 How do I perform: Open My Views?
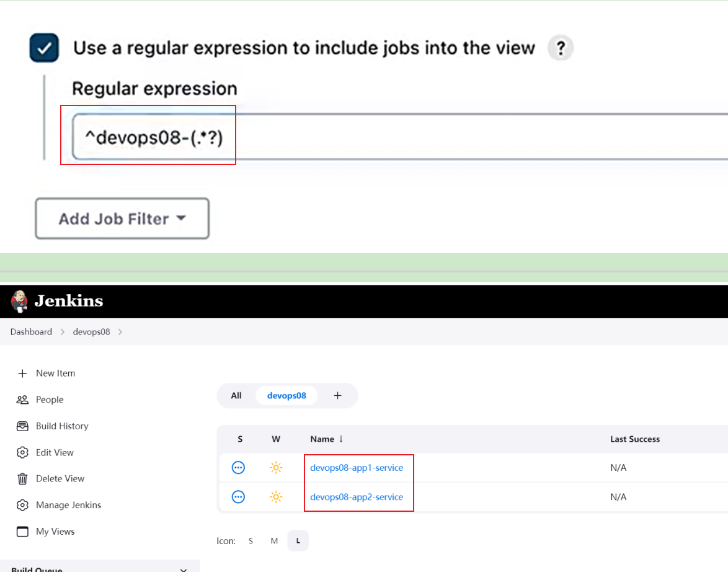pos(55,532)
